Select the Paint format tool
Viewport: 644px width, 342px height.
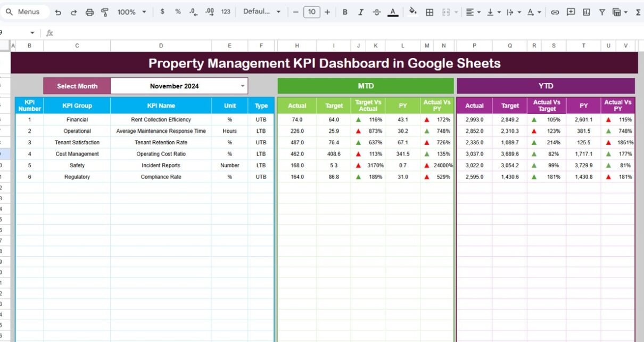(x=105, y=12)
